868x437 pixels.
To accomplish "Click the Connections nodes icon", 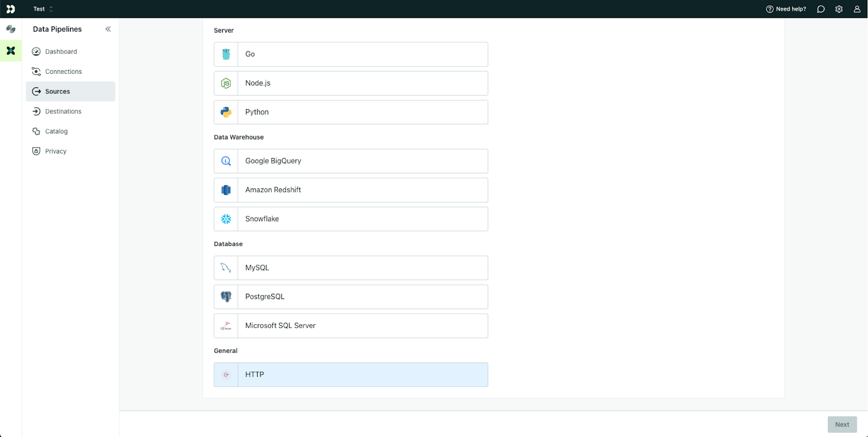I will (x=36, y=72).
